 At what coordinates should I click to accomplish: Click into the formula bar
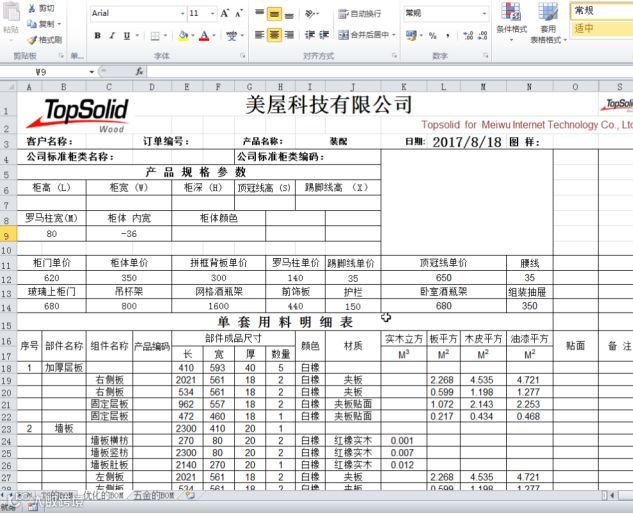click(x=390, y=72)
